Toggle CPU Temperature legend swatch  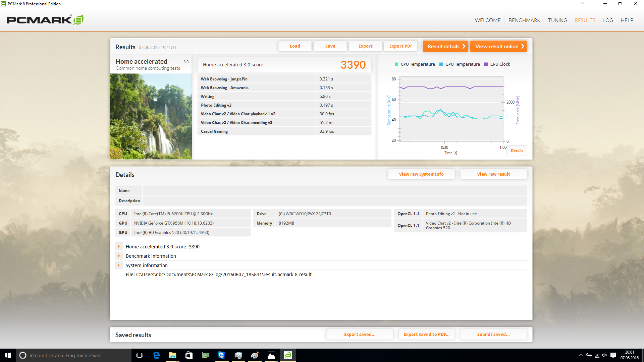coord(396,64)
